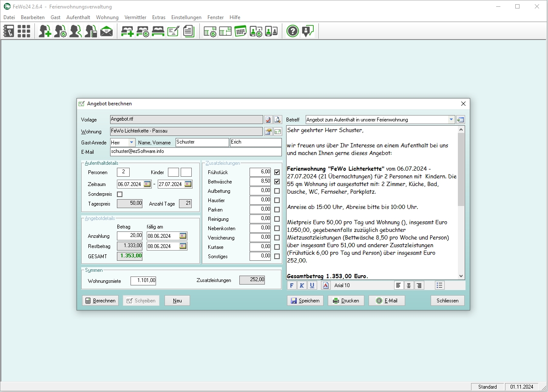Open the Einstellungen menu
The width and height of the screenshot is (548, 392).
coord(186,17)
